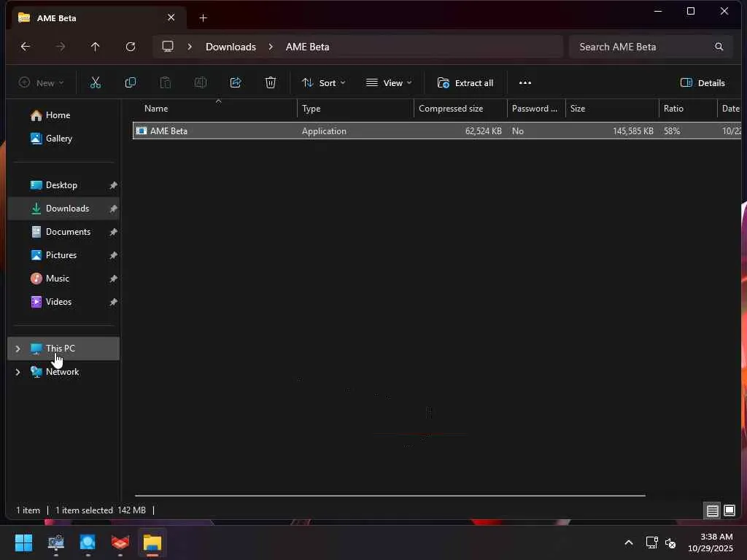Unpin Desktop using its pin icon
This screenshot has height=560, width=747.
pyautogui.click(x=113, y=185)
